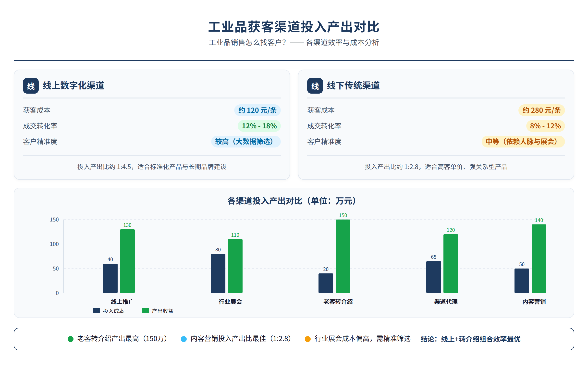Click the 结论：线上+转介绍组合效率最优 text
This screenshot has width=588, height=392.
click(x=470, y=339)
